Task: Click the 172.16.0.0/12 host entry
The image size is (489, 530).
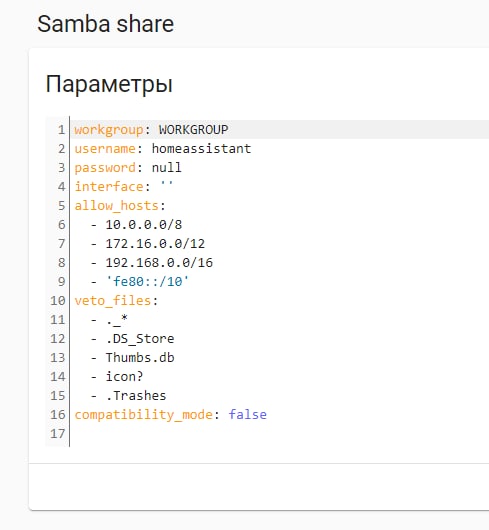Action: tap(155, 243)
